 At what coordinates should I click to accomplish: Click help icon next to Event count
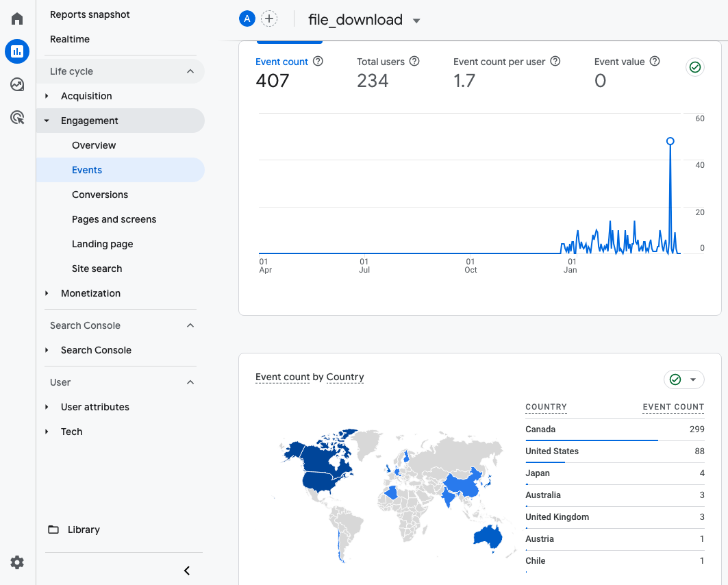(x=318, y=61)
